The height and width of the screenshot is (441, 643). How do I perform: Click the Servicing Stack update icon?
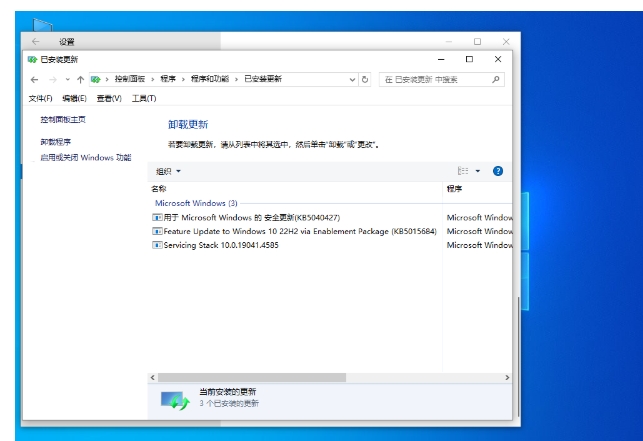(x=157, y=245)
